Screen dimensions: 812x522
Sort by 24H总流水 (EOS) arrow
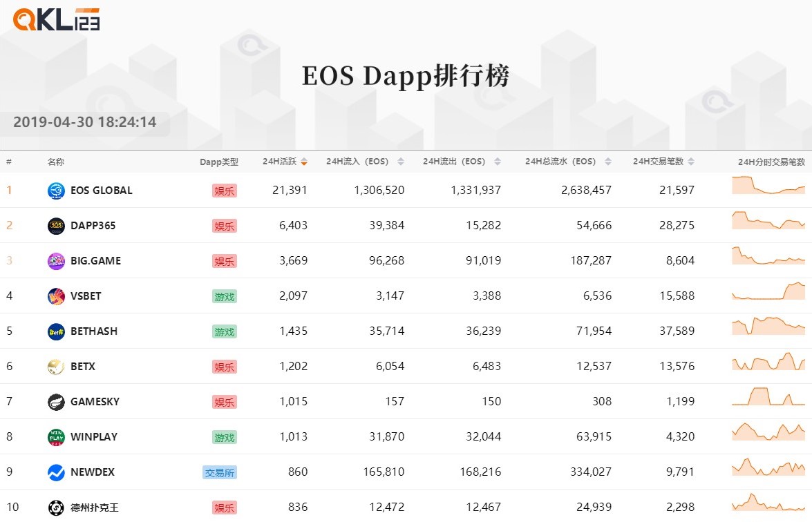click(x=608, y=162)
